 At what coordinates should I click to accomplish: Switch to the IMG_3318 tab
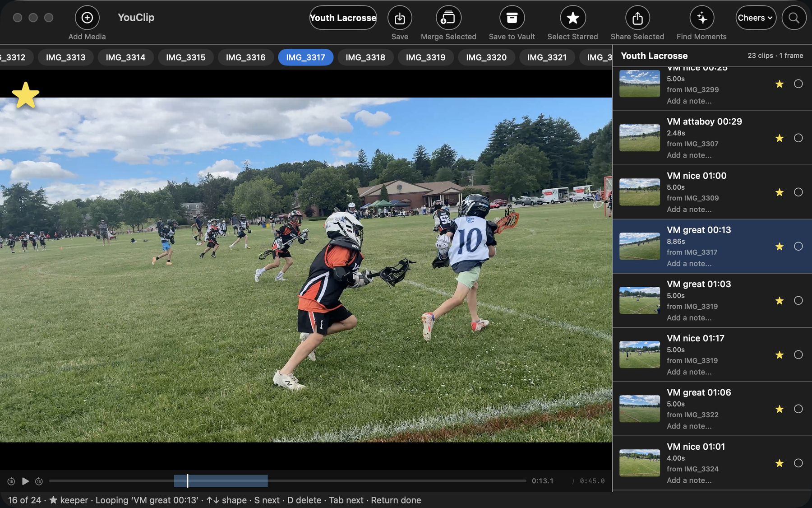click(365, 57)
